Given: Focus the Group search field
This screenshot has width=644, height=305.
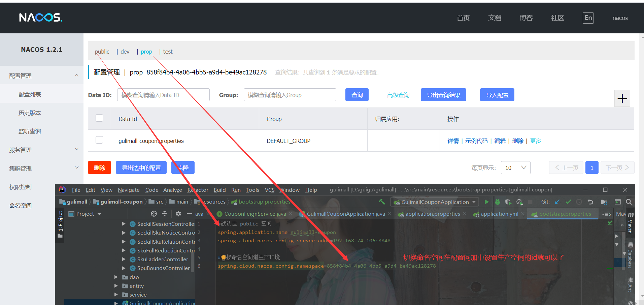Looking at the screenshot, I should click(x=290, y=95).
